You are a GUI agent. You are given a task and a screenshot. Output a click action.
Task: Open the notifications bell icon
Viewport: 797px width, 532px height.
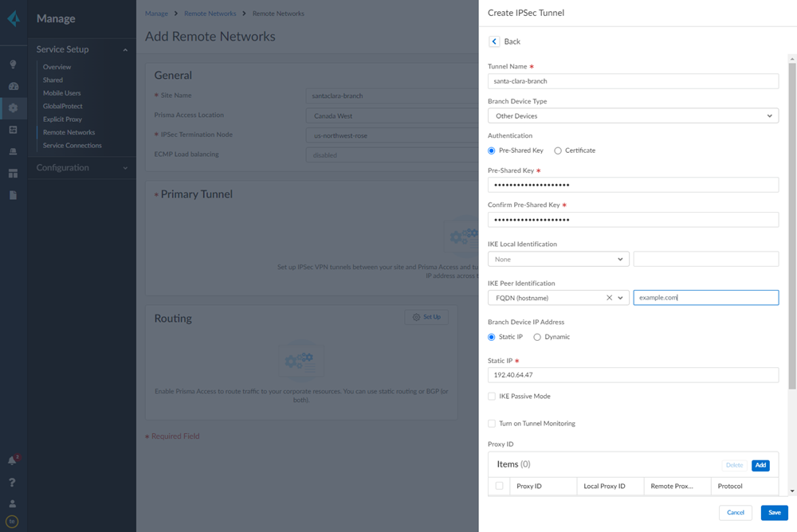click(x=13, y=460)
